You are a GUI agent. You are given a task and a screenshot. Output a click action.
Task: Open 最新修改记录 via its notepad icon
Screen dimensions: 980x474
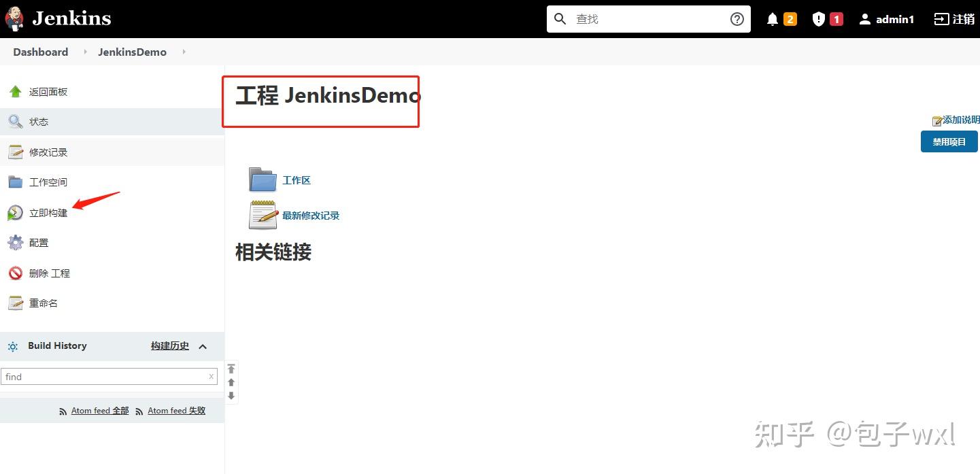pyautogui.click(x=263, y=215)
